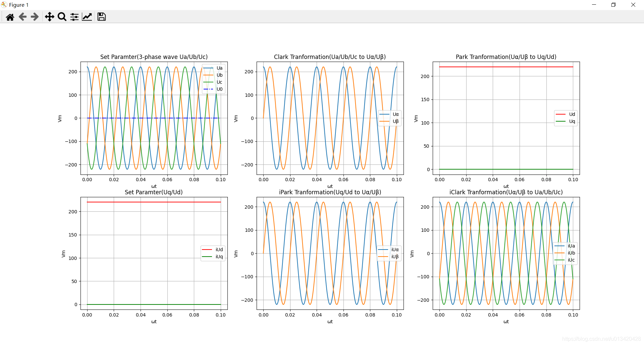Click the Uα legend entry in Clark plot
This screenshot has width=644, height=345.
[x=389, y=114]
